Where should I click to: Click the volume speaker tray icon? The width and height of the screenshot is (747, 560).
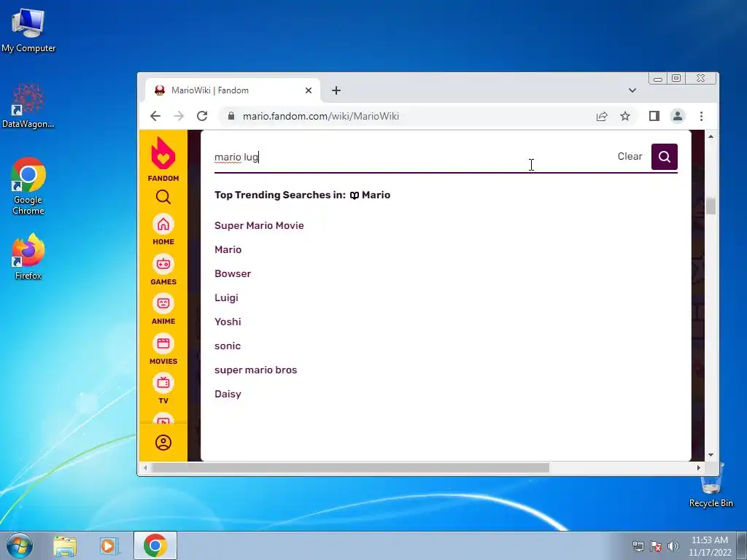673,546
